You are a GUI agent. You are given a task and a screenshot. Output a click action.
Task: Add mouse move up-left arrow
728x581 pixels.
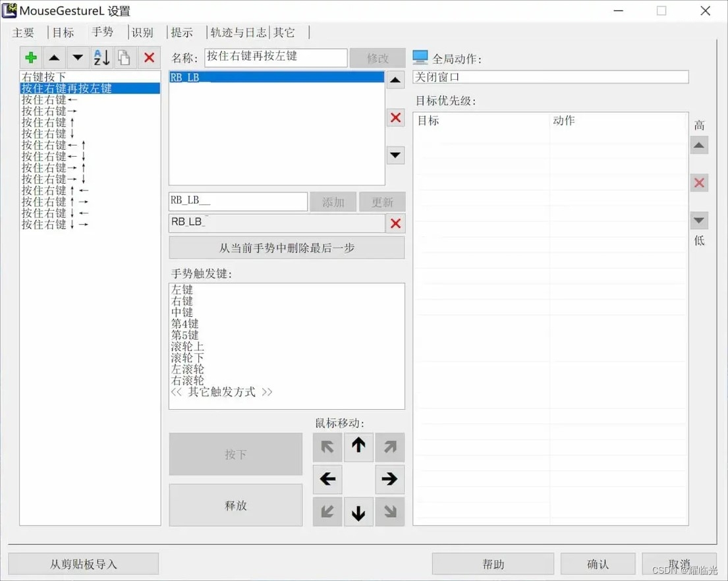327,447
